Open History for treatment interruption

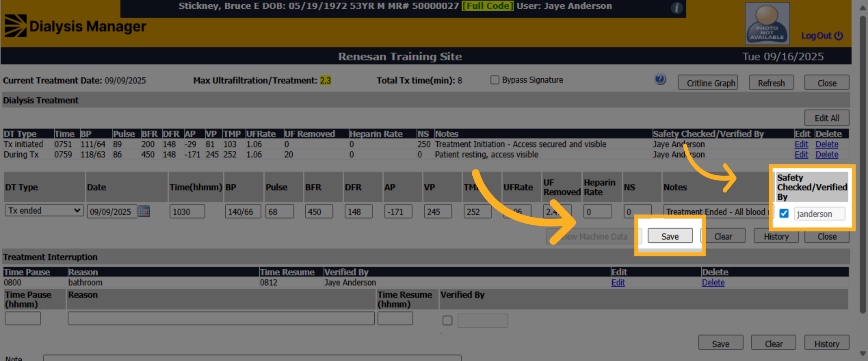tap(827, 343)
